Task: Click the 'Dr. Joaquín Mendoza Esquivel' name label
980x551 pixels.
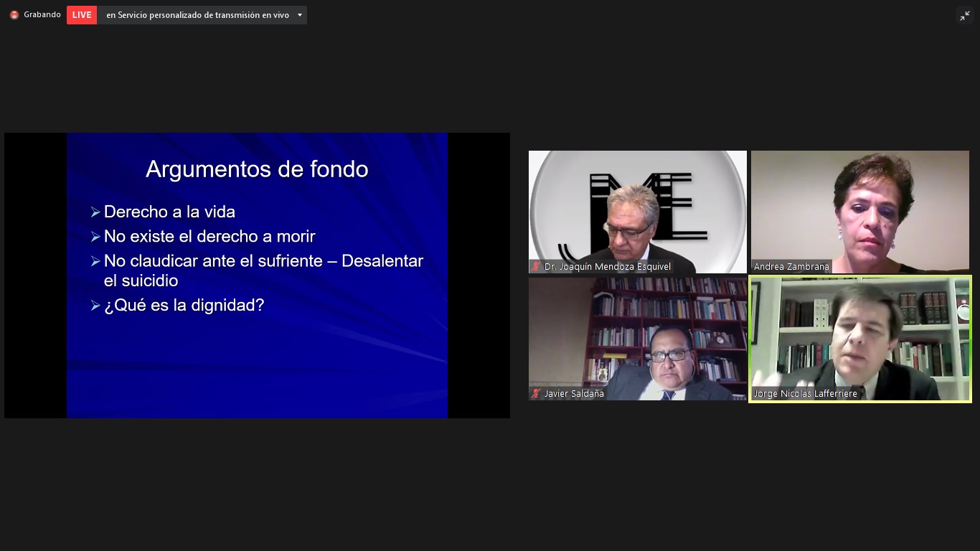Action: [x=608, y=267]
